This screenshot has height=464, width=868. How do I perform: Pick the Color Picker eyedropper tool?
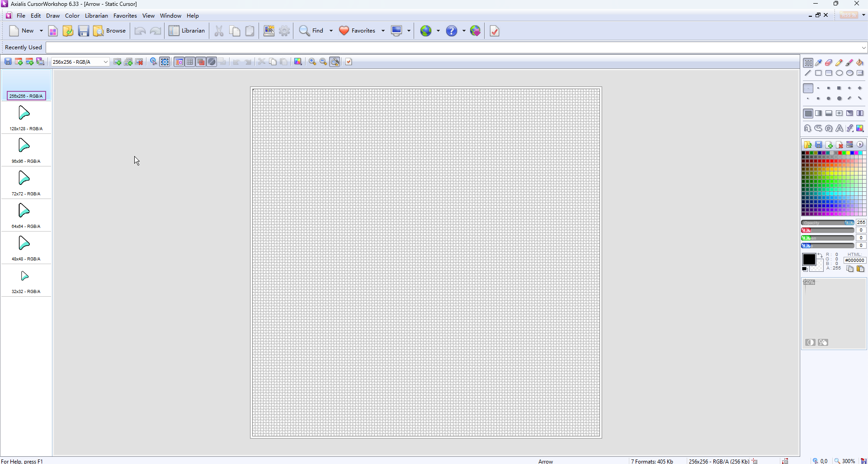click(819, 62)
